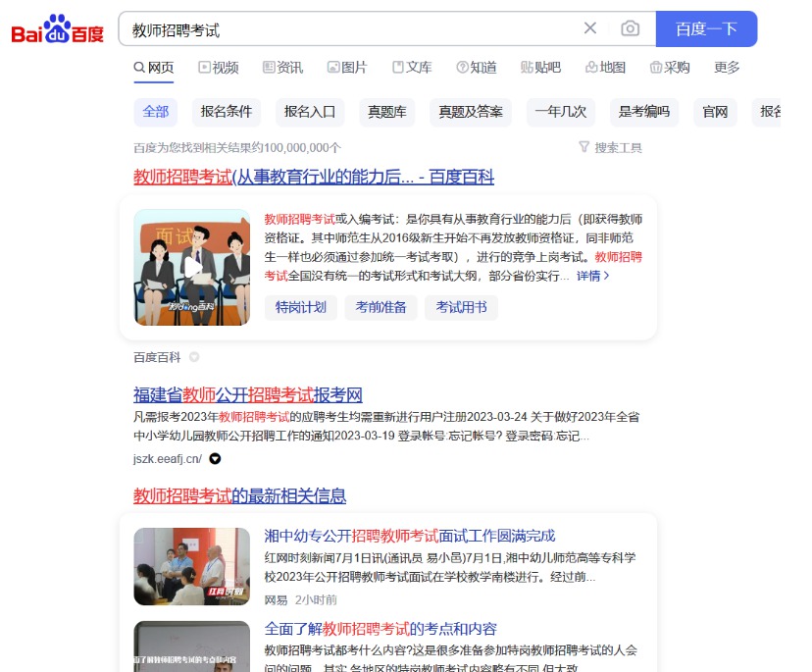Select the 真题库 filter chip
This screenshot has width=812, height=672.
[386, 112]
